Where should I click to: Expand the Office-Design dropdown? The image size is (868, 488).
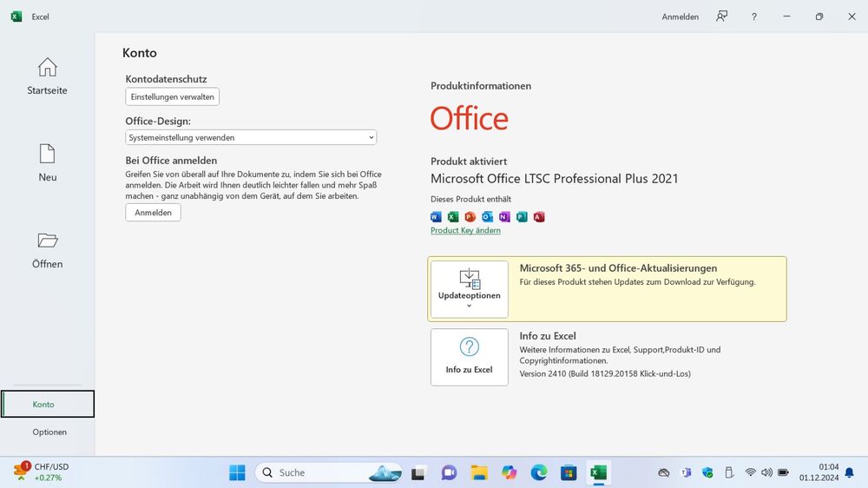point(251,137)
